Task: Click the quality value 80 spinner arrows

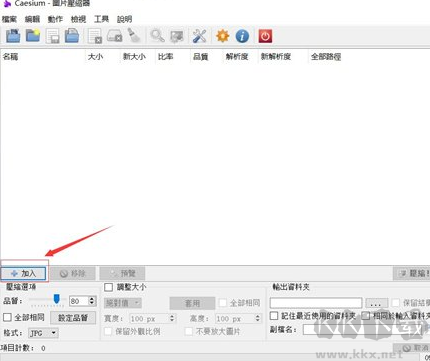Action: pyautogui.click(x=92, y=301)
